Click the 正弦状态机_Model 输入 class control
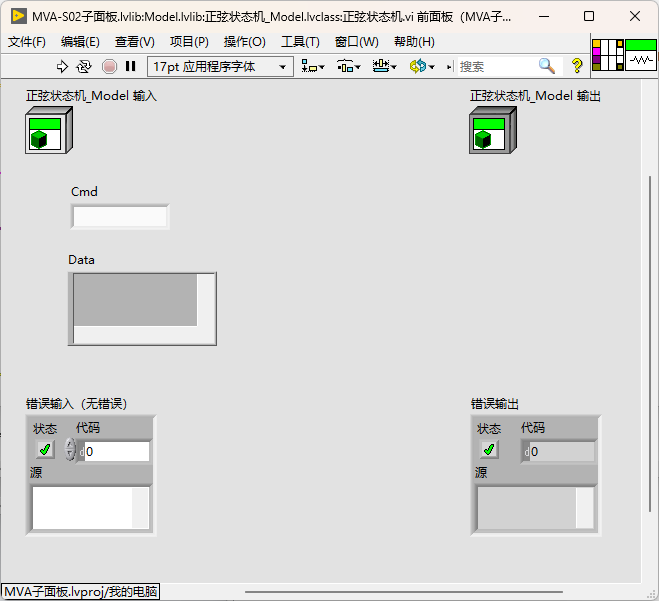This screenshot has width=659, height=601. tap(49, 130)
